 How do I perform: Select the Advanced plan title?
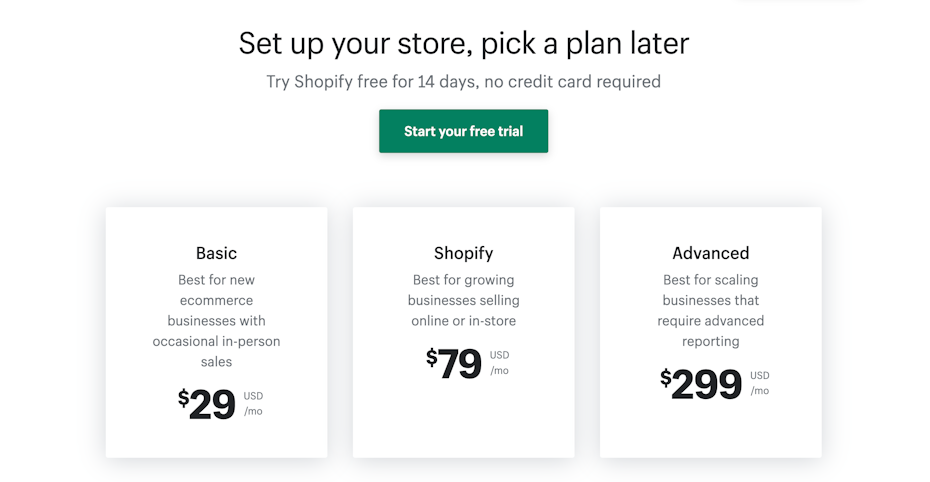710,253
